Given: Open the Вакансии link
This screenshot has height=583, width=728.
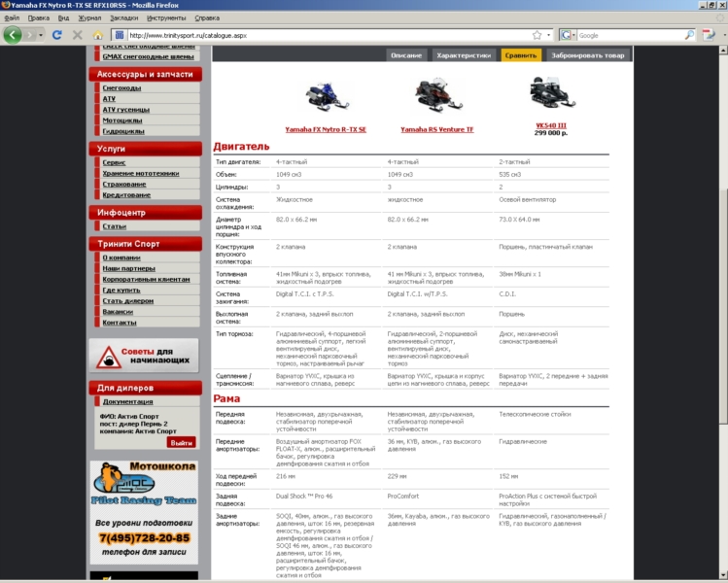Looking at the screenshot, I should pos(118,312).
